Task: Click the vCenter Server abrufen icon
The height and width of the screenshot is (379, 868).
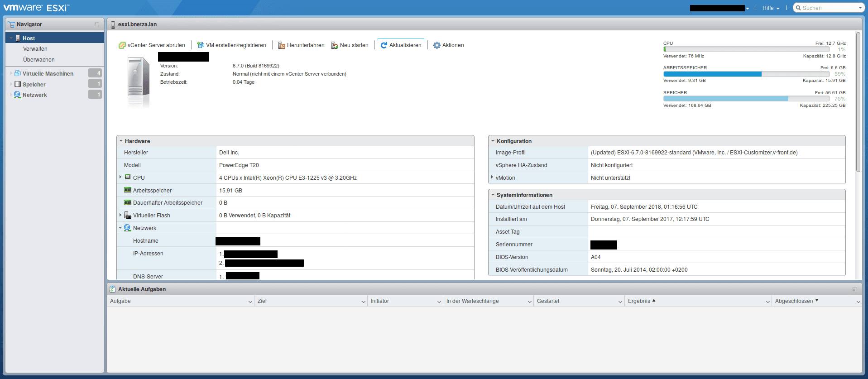Action: click(x=122, y=45)
